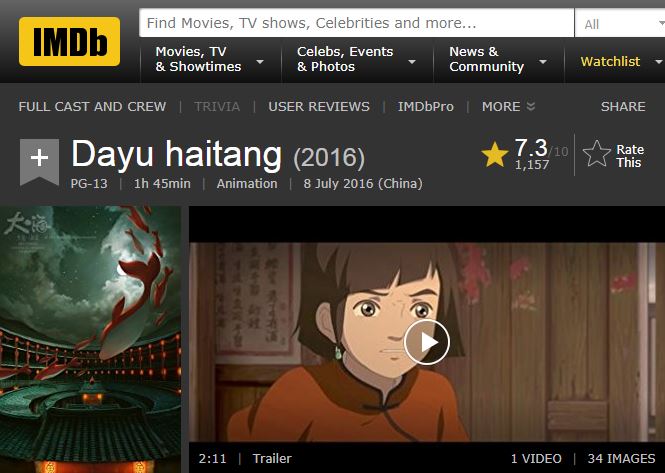Open FULL CAST AND CREW link
The height and width of the screenshot is (473, 665).
tap(92, 106)
